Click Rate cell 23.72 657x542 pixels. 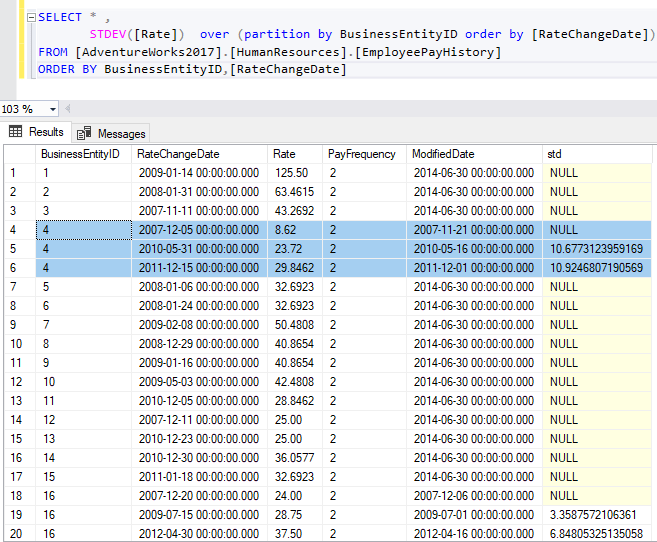[295, 249]
